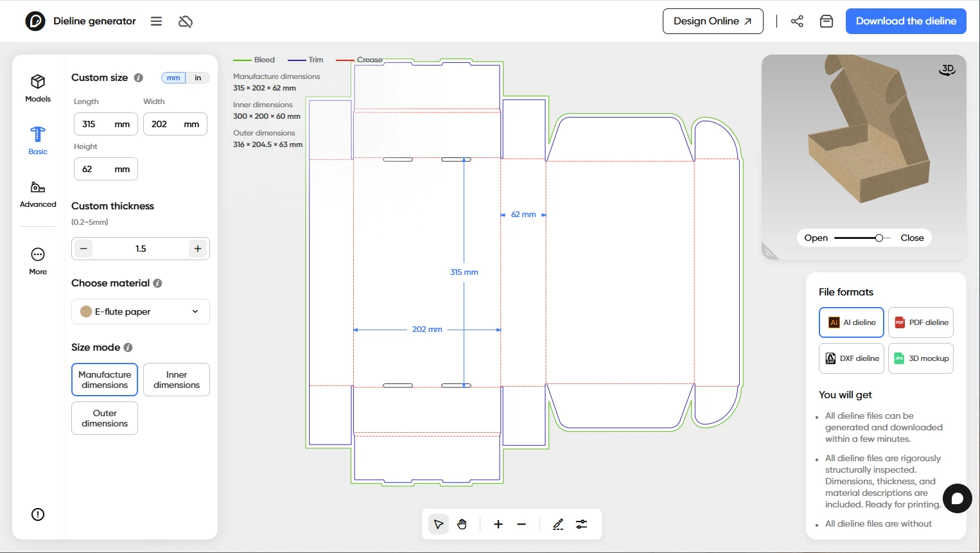Open the chat support bubble

tap(957, 498)
